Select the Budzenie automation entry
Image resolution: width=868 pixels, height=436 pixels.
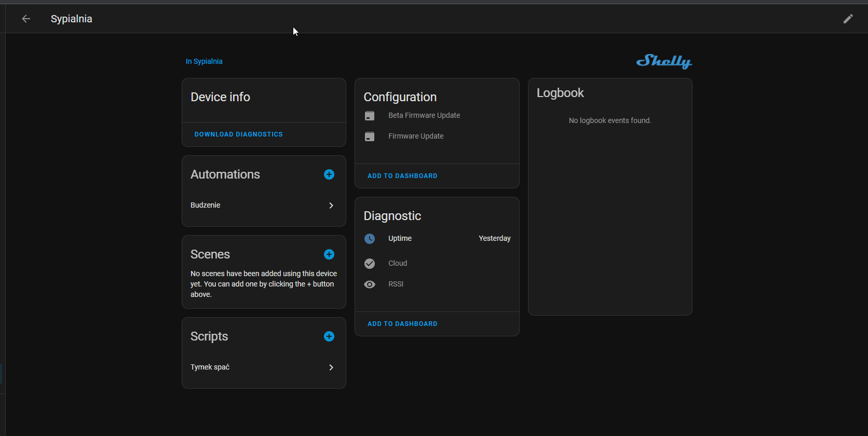206,206
